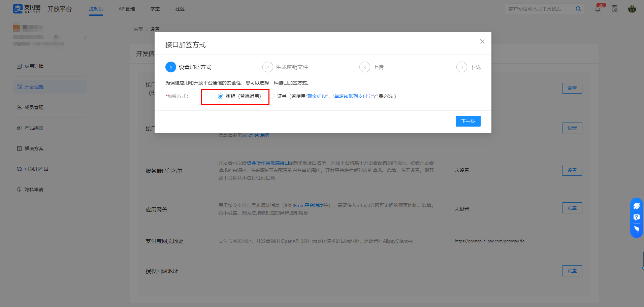Click the account switch arrows icon in sidebar
The width and height of the screenshot is (644, 307).
[x=85, y=37]
